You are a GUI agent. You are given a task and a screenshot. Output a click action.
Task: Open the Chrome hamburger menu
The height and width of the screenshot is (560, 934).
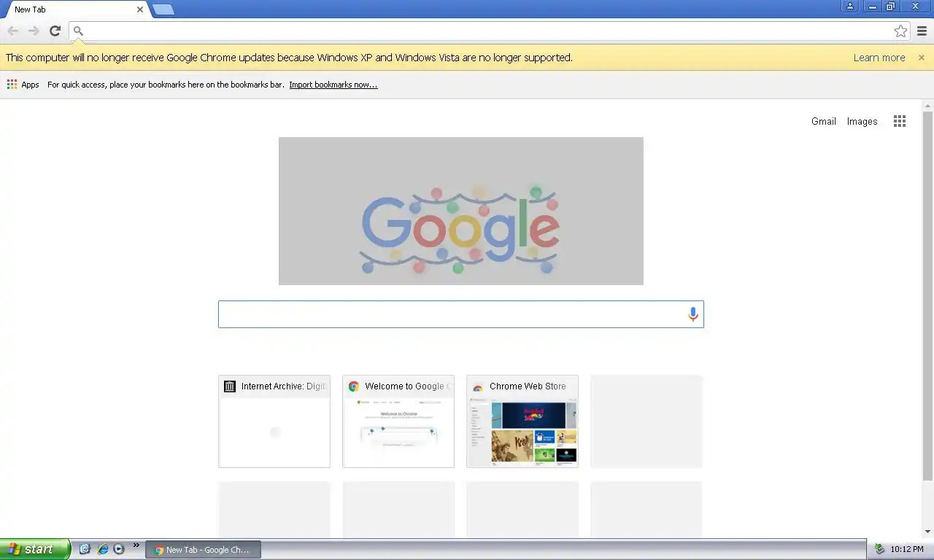(x=922, y=31)
